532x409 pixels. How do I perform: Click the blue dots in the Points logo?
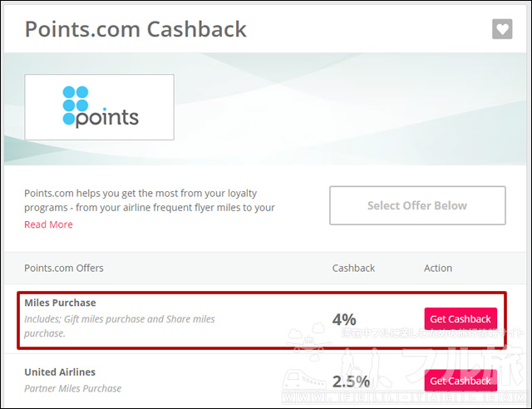[x=76, y=106]
